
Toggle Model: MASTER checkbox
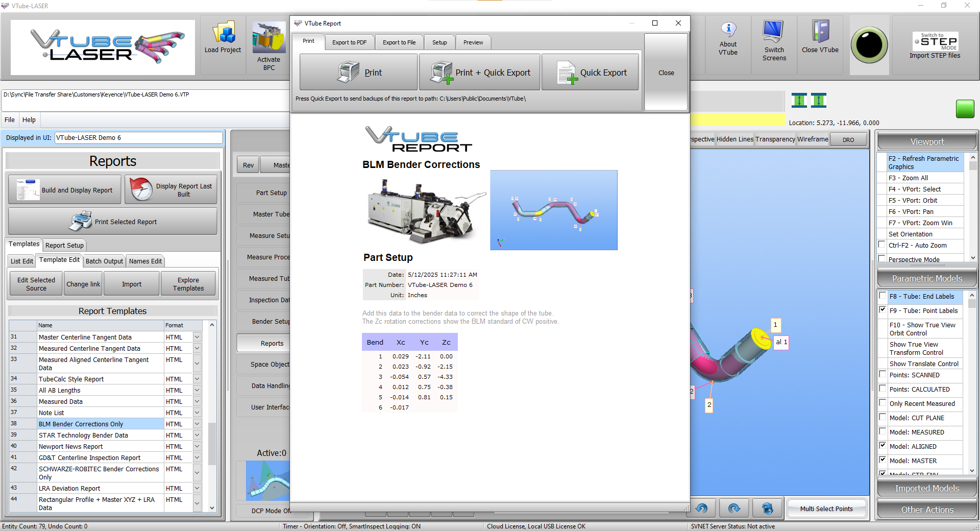coord(883,460)
